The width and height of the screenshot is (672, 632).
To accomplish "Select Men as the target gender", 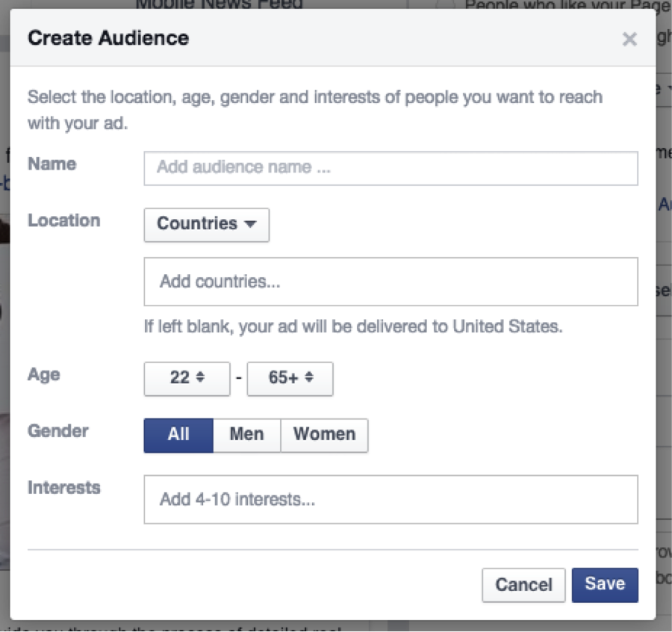I will [246, 435].
